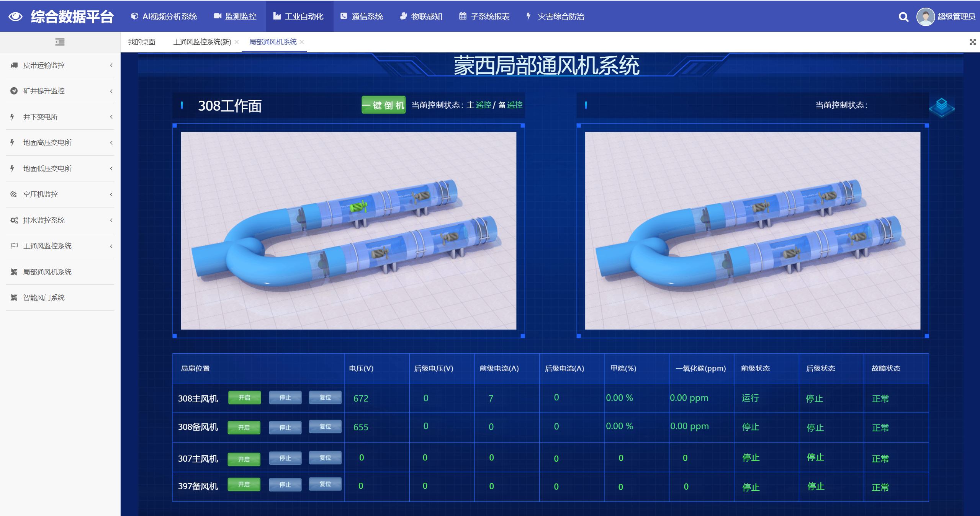Viewport: 980px width, 516px height.
Task: Click the search magnifier icon in the header
Action: [x=903, y=17]
